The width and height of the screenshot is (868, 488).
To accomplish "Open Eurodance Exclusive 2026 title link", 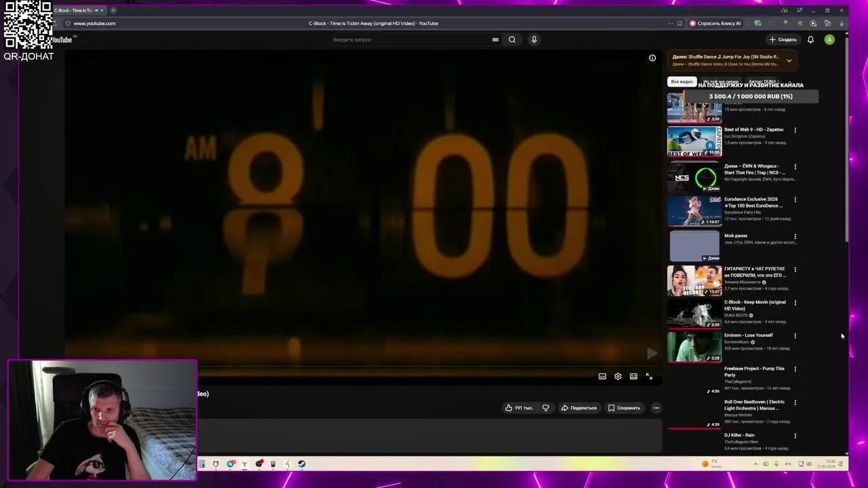I will [x=753, y=203].
